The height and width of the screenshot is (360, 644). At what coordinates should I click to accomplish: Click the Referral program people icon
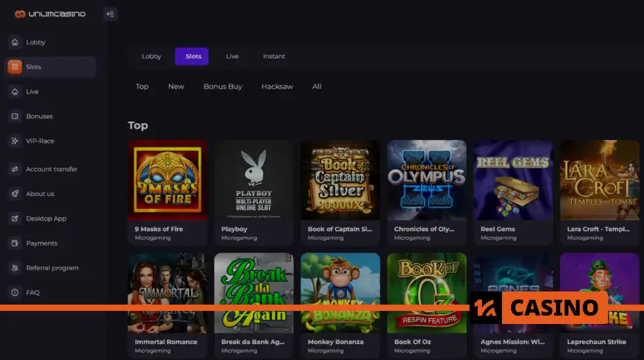pos(15,268)
